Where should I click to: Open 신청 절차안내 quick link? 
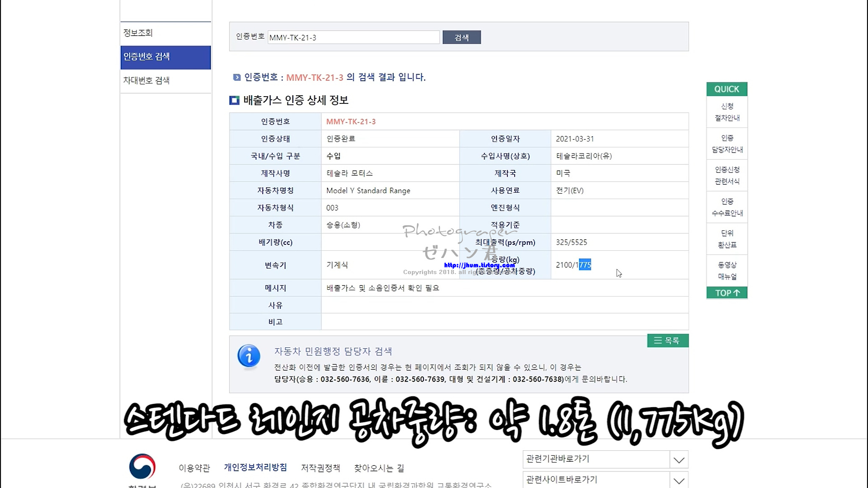point(726,112)
